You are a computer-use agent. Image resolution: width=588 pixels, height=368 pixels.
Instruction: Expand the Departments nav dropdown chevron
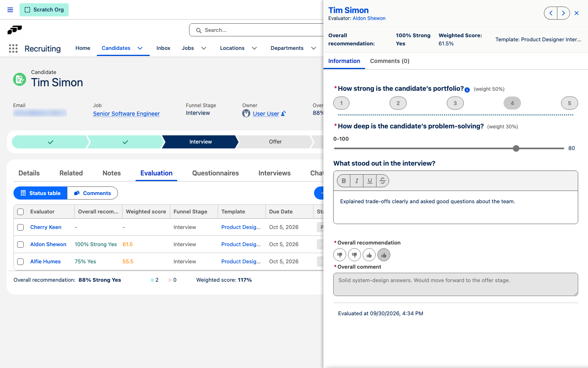point(314,48)
